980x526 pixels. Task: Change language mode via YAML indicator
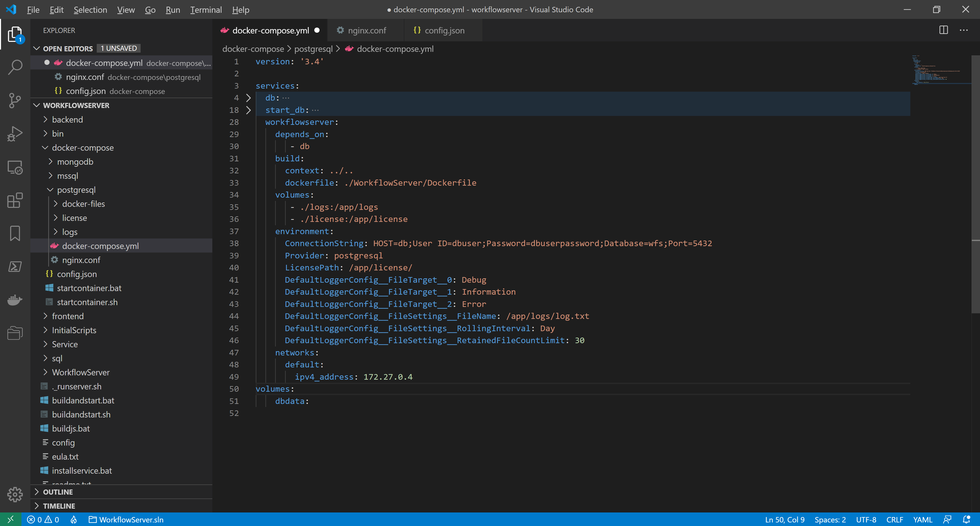[923, 520]
